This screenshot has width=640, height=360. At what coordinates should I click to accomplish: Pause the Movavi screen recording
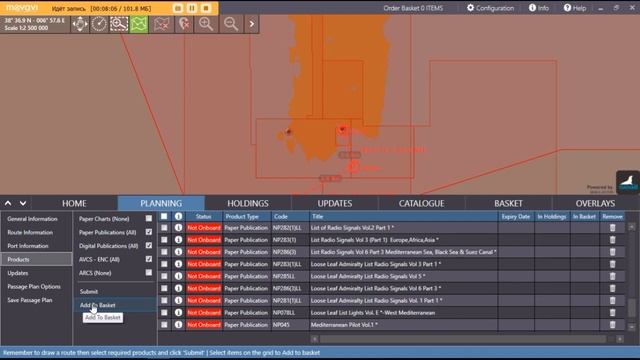click(x=192, y=8)
